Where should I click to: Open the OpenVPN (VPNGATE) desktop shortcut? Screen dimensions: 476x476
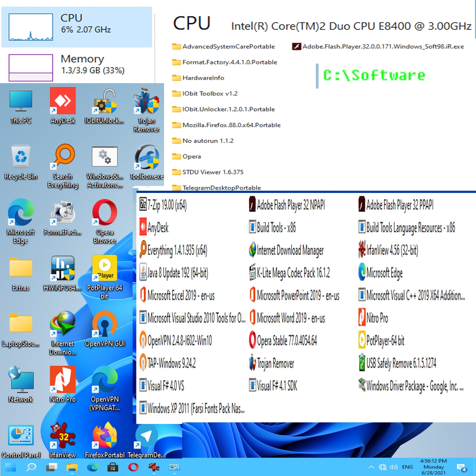pyautogui.click(x=104, y=389)
